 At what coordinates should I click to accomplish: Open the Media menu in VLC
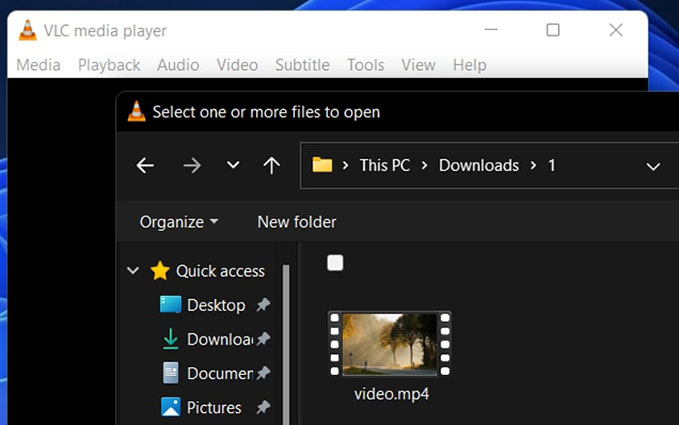pyautogui.click(x=38, y=65)
